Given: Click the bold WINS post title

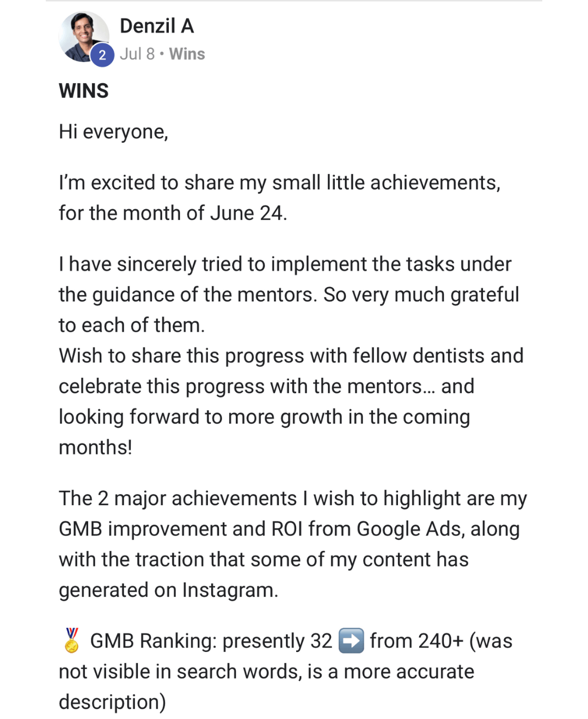Looking at the screenshot, I should (84, 91).
